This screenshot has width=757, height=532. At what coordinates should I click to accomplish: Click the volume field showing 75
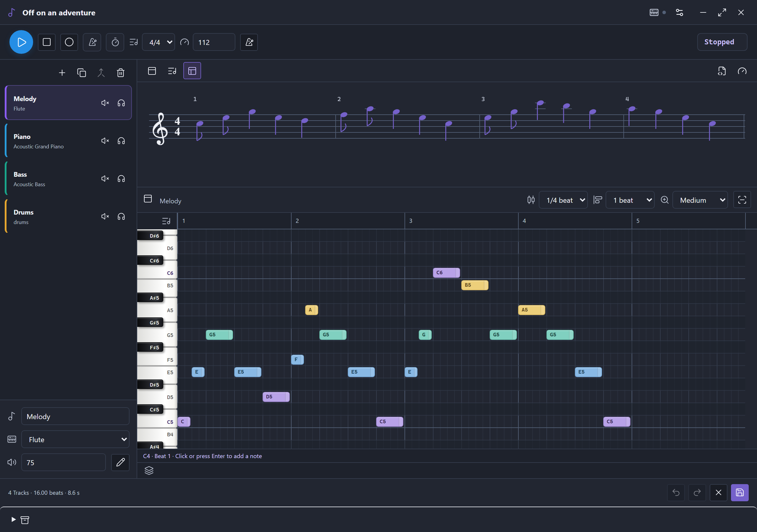64,463
